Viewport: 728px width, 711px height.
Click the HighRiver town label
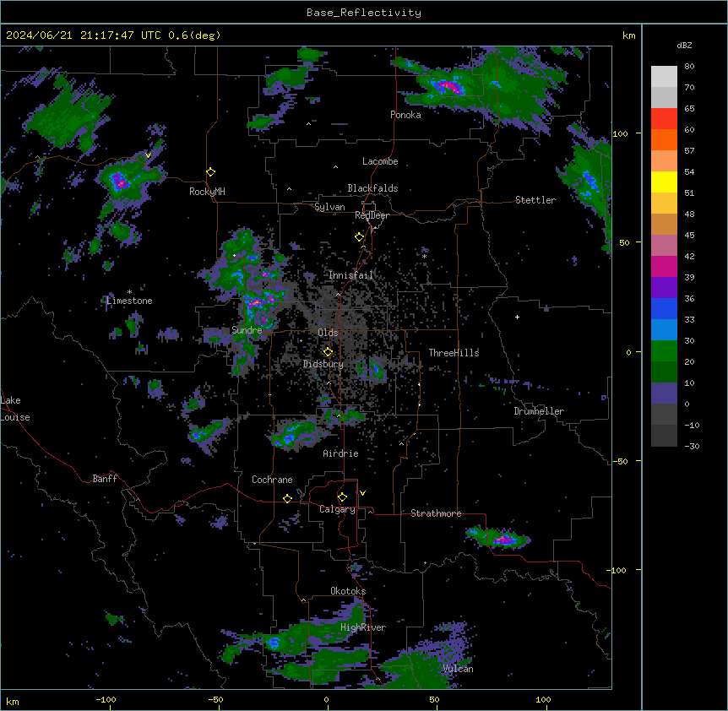(363, 627)
